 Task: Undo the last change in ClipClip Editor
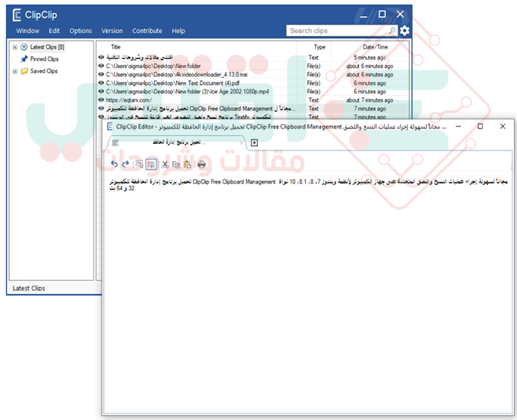(x=114, y=164)
